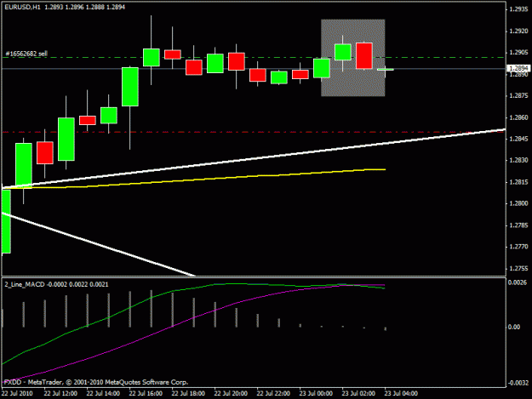The height and width of the screenshot is (399, 532).
Task: Select the falling white trendline
Action: point(99,245)
